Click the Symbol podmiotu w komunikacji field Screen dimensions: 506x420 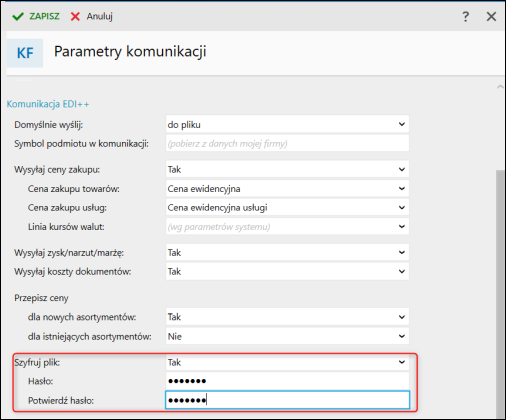click(287, 143)
